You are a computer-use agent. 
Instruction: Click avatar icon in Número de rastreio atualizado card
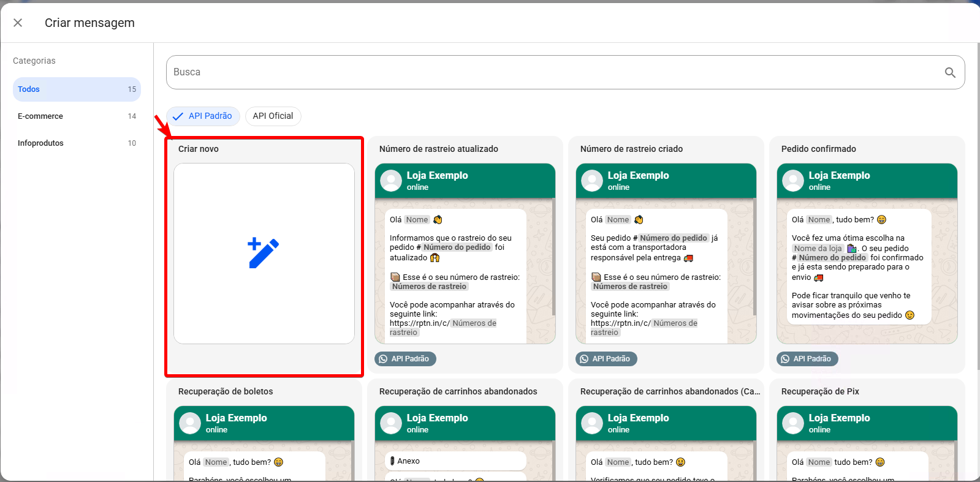coord(391,181)
